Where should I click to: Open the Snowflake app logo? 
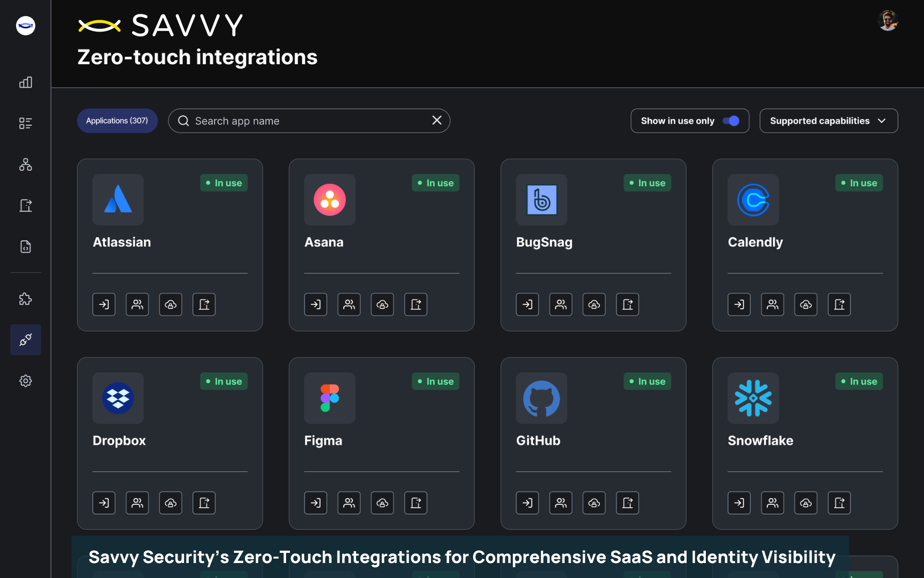[x=753, y=398]
